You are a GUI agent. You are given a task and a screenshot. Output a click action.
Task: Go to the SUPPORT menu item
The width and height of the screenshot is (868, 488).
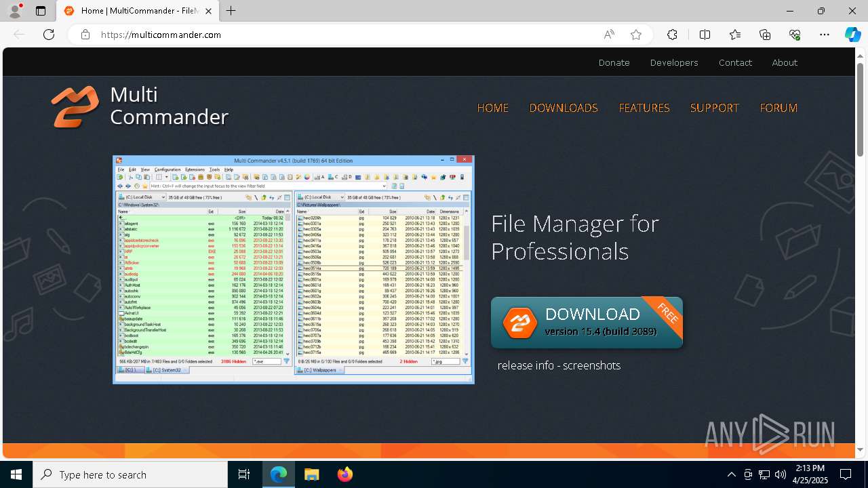point(714,108)
